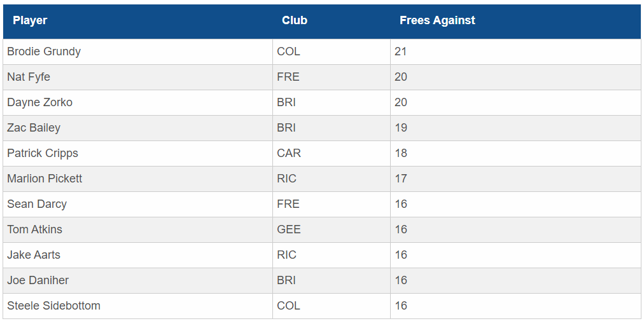The image size is (644, 321).
Task: Select the Zac Bailey row name
Action: click(x=137, y=128)
